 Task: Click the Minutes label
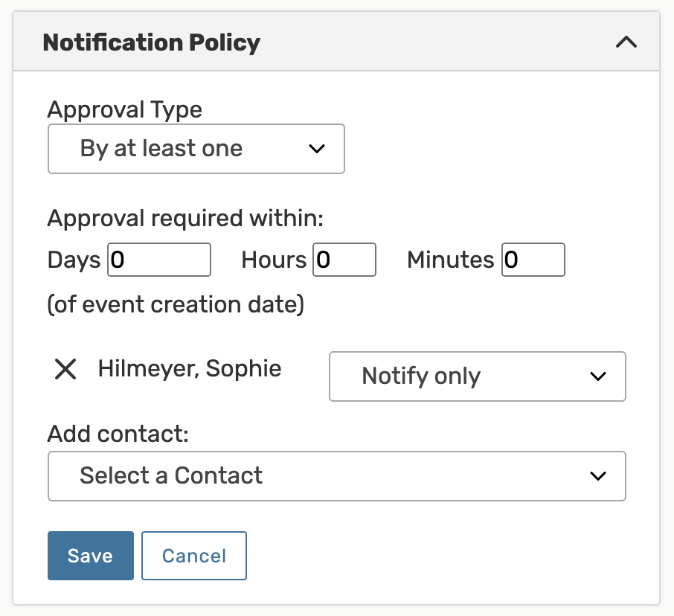tap(450, 260)
